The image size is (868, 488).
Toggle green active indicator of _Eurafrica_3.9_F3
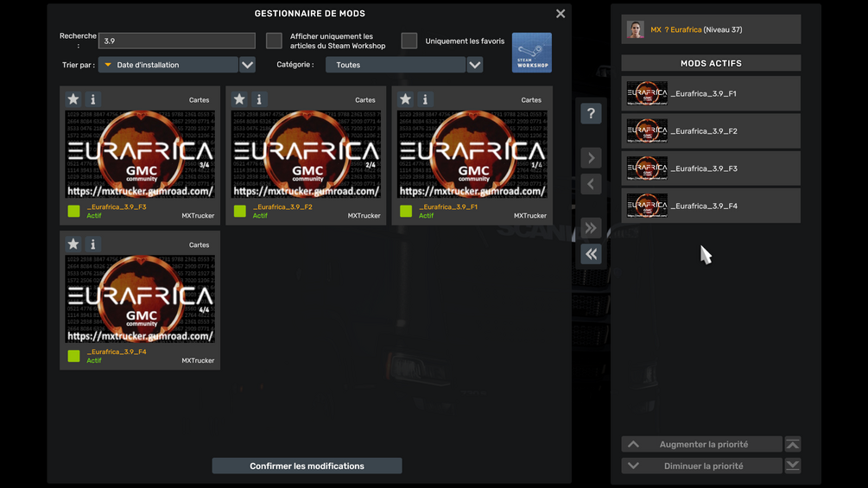click(x=73, y=211)
